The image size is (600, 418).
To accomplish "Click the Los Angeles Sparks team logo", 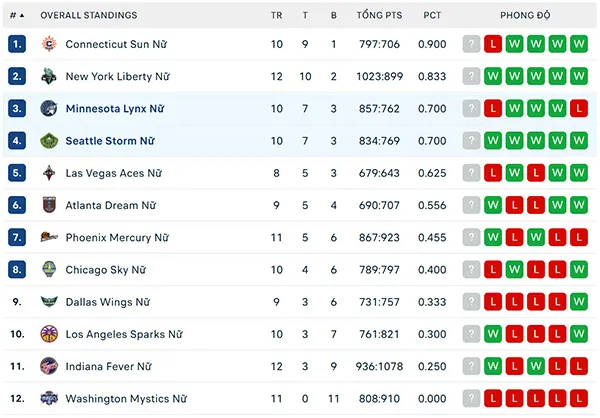I will 49,334.
